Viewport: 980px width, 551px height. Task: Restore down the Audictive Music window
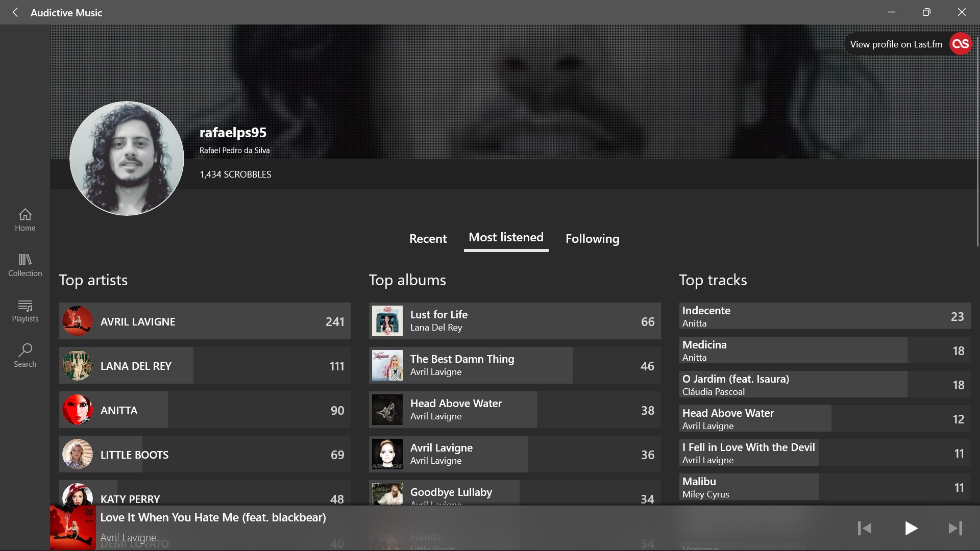(926, 12)
